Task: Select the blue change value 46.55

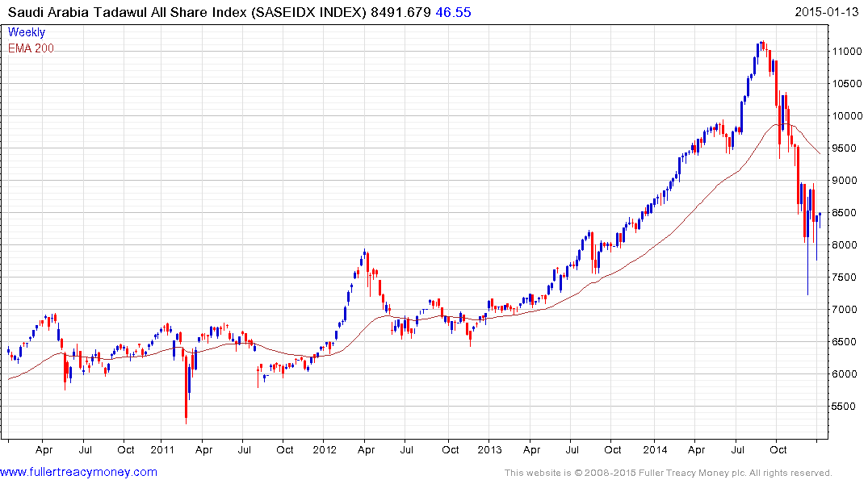Action: click(x=453, y=12)
